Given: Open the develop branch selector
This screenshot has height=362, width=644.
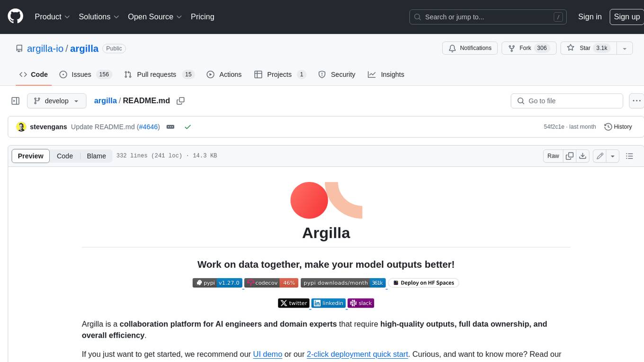Looking at the screenshot, I should [57, 101].
